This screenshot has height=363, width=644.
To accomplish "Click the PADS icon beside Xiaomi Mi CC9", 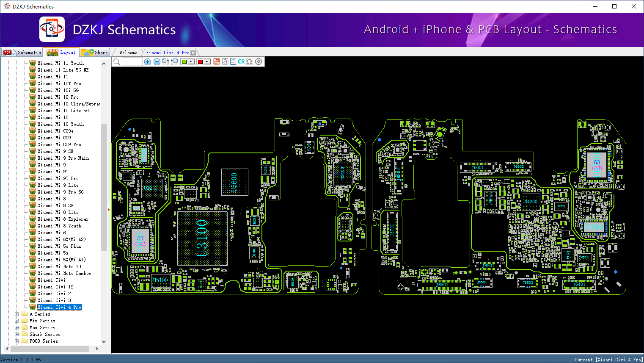I will click(33, 138).
